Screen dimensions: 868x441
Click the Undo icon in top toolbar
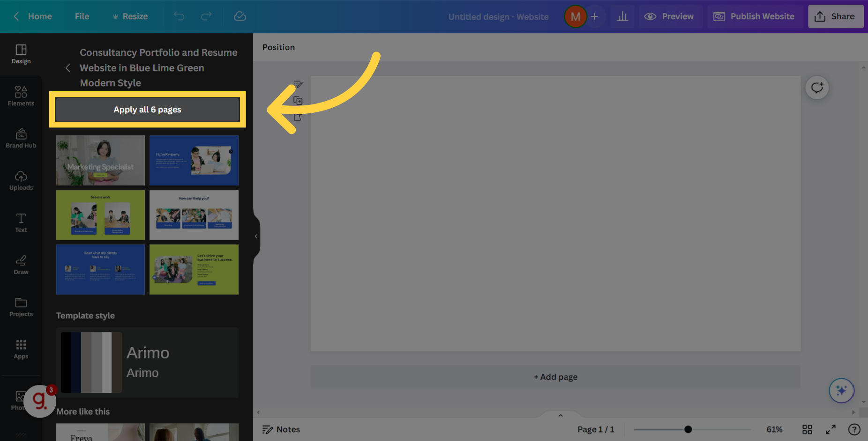pyautogui.click(x=179, y=16)
